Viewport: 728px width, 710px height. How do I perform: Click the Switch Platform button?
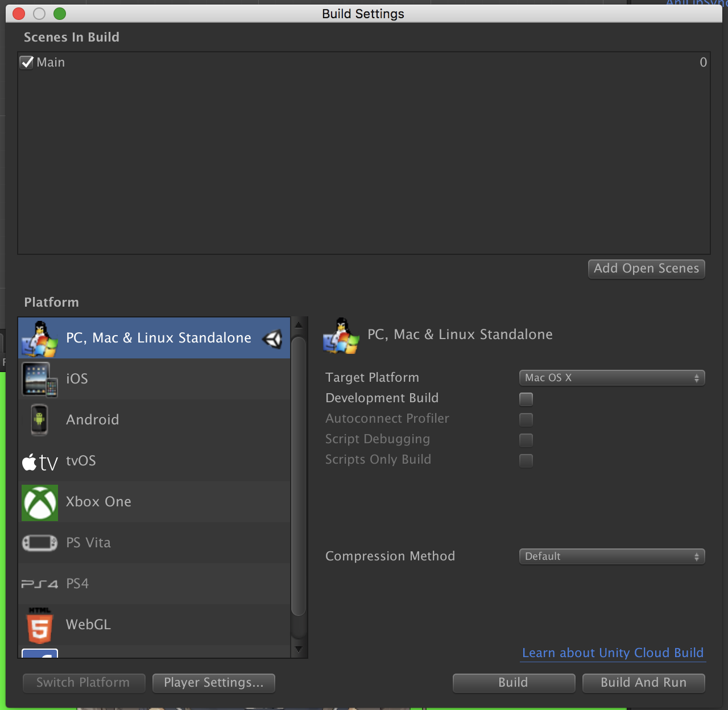(84, 683)
